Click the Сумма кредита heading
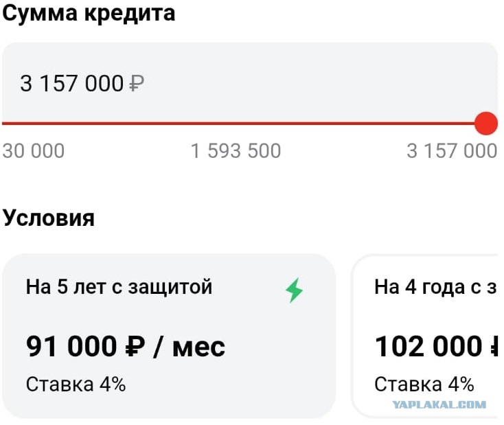This screenshot has width=504, height=425. (89, 14)
